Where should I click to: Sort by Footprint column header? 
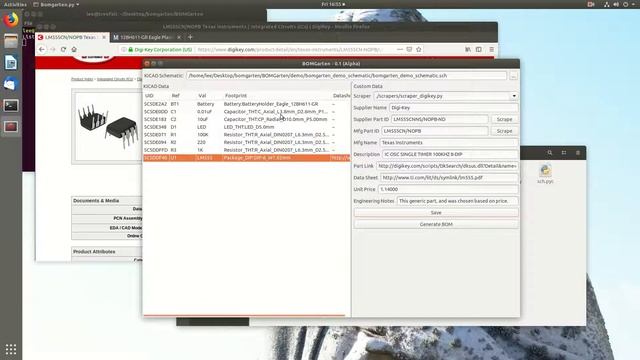(x=236, y=96)
